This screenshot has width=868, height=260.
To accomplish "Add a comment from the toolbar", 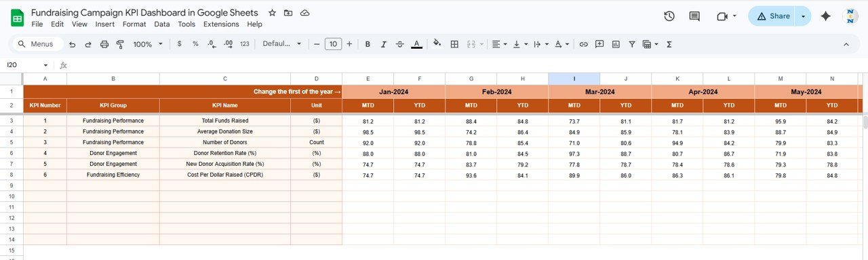I will (599, 44).
